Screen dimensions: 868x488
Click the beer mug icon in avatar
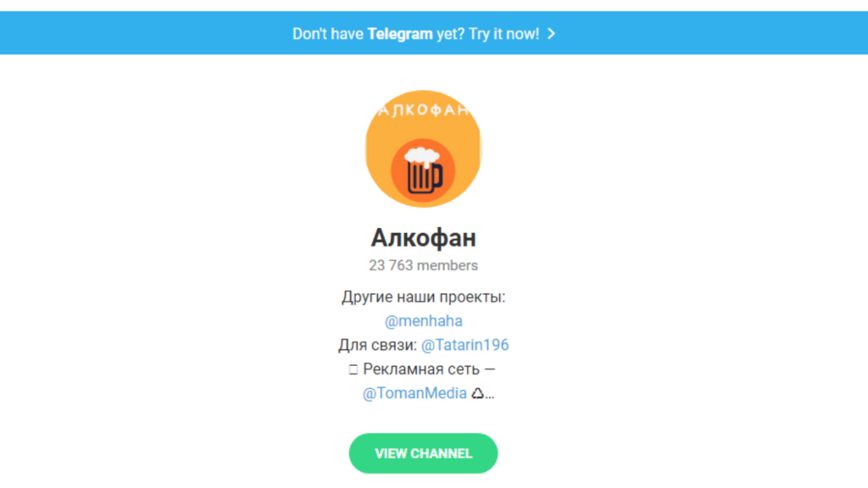click(424, 171)
